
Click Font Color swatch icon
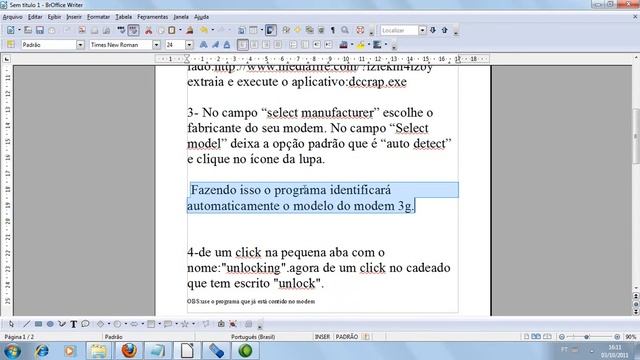point(344,44)
